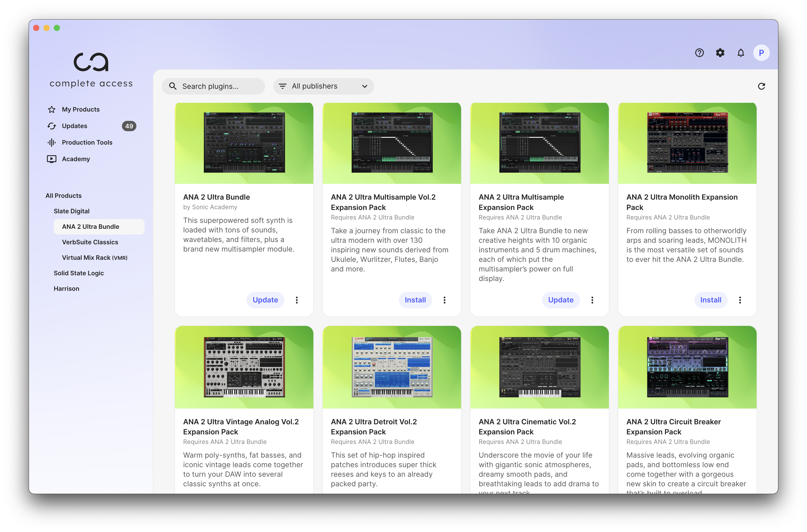Click ANA 2 Ultra Vintage Analog Vol.2 title
Image resolution: width=807 pixels, height=532 pixels.
(x=241, y=427)
